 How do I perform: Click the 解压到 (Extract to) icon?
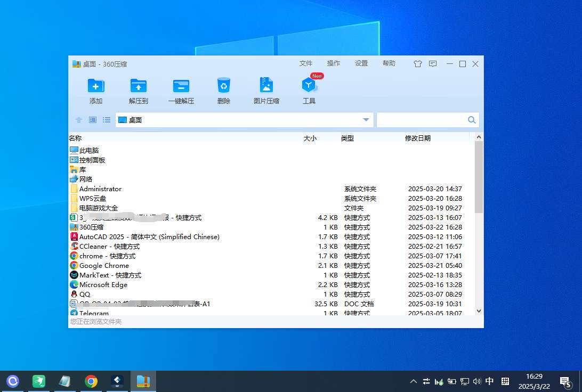tap(139, 91)
